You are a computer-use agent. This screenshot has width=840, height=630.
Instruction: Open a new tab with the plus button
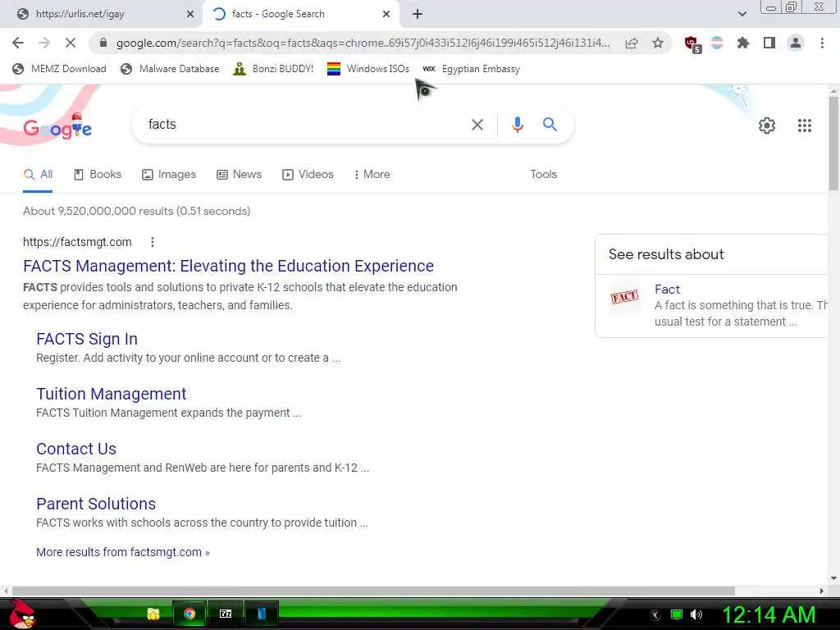point(418,14)
